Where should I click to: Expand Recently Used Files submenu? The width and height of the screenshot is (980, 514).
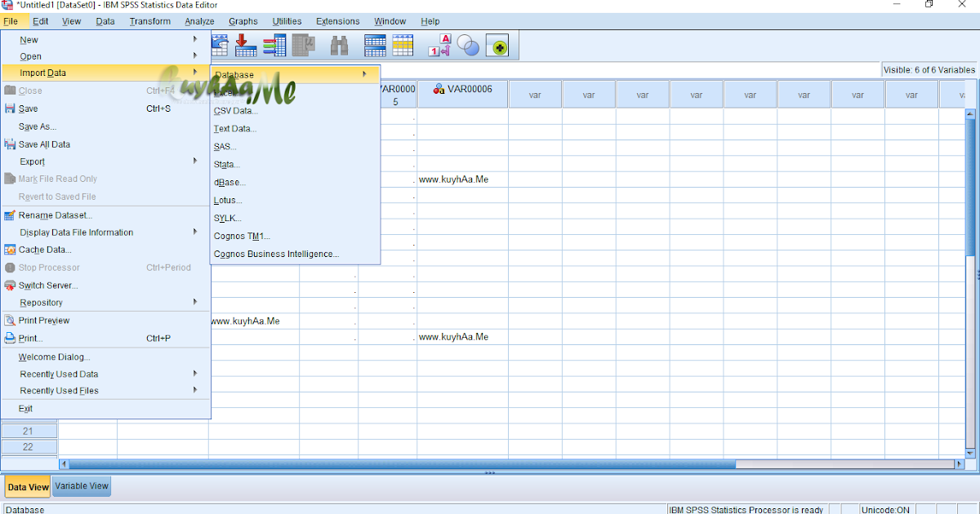[x=106, y=390]
